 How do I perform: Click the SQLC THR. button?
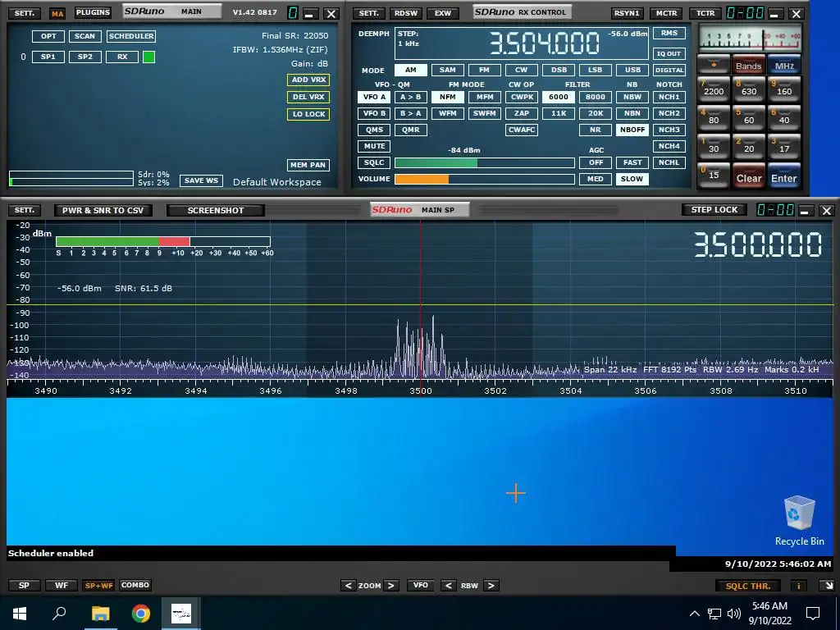tap(748, 586)
